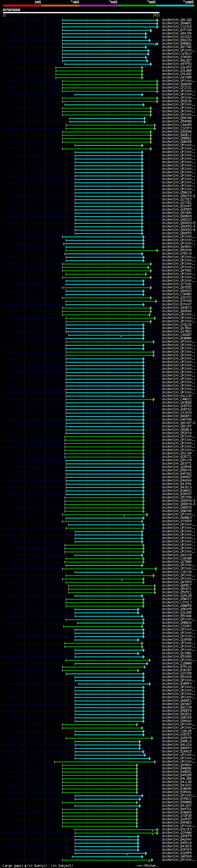Select the UniRef100_Q7ZX31 label
This screenshot has height=868, width=197.
click(177, 88)
